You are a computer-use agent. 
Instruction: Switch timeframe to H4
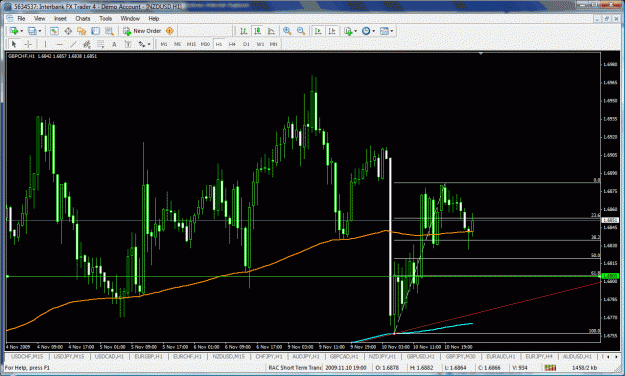coord(232,44)
